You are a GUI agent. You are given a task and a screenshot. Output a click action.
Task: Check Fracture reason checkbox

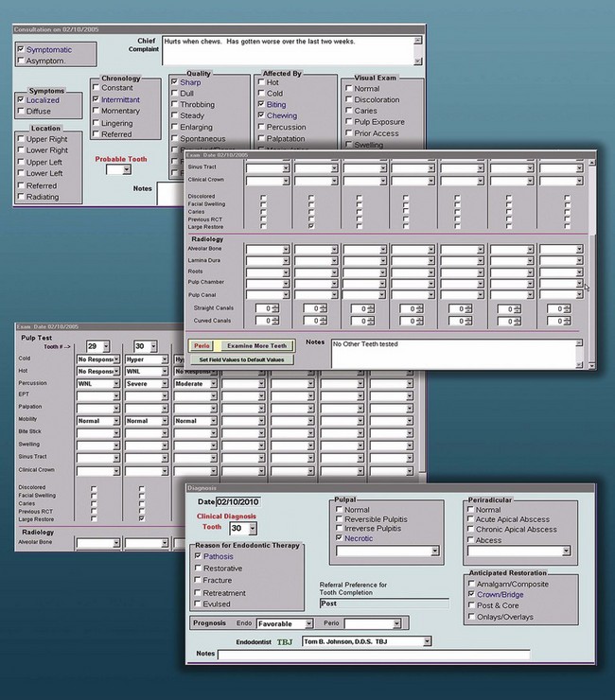click(x=198, y=580)
